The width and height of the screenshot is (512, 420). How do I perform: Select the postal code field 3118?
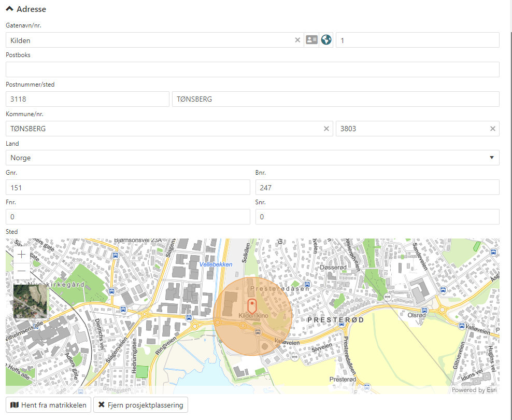point(87,99)
